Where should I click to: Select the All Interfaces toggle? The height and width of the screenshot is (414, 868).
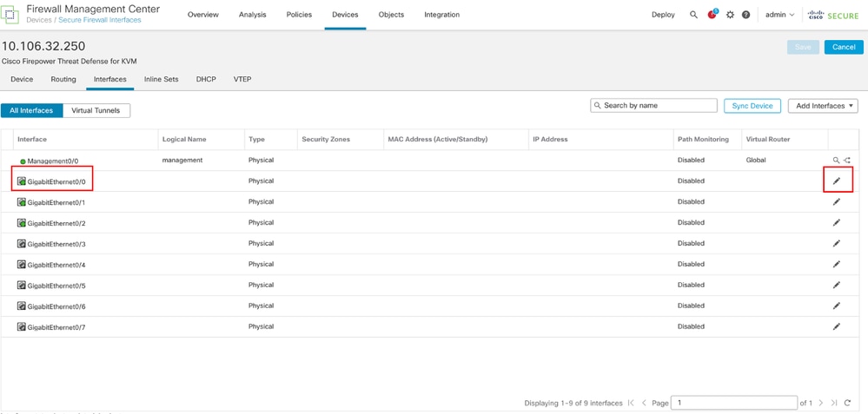coord(31,110)
